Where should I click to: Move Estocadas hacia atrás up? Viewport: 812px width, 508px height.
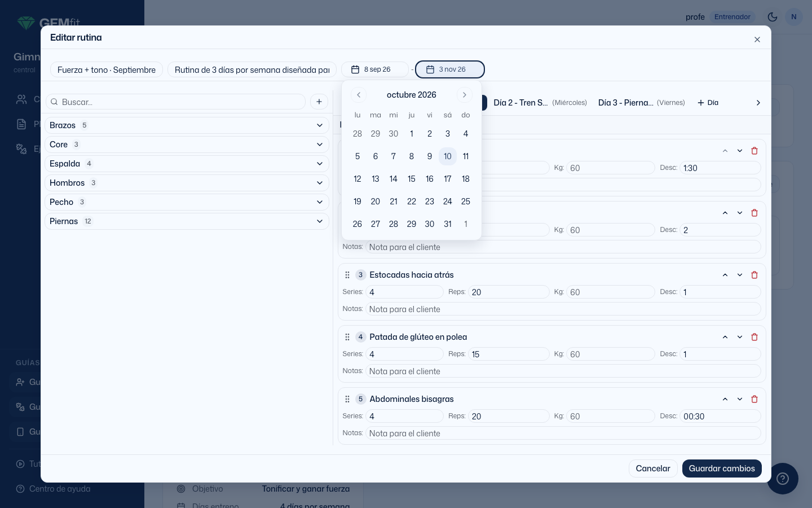725,275
